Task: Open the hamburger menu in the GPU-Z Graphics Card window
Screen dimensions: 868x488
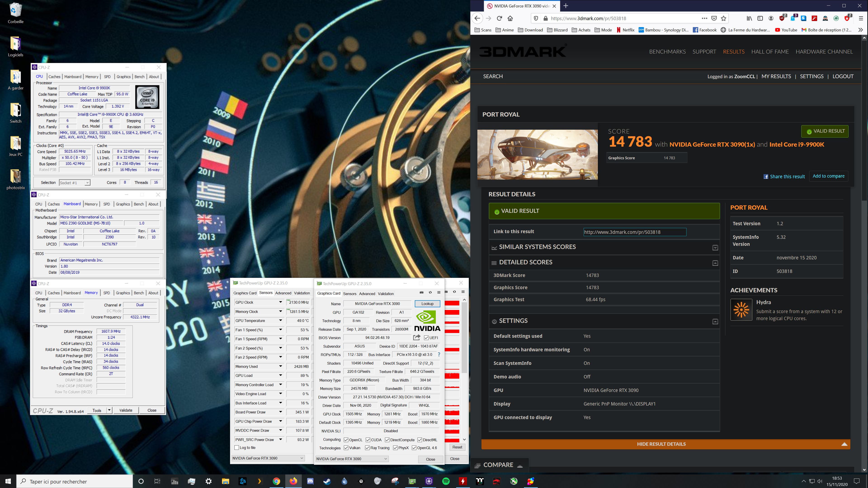Action: click(439, 292)
